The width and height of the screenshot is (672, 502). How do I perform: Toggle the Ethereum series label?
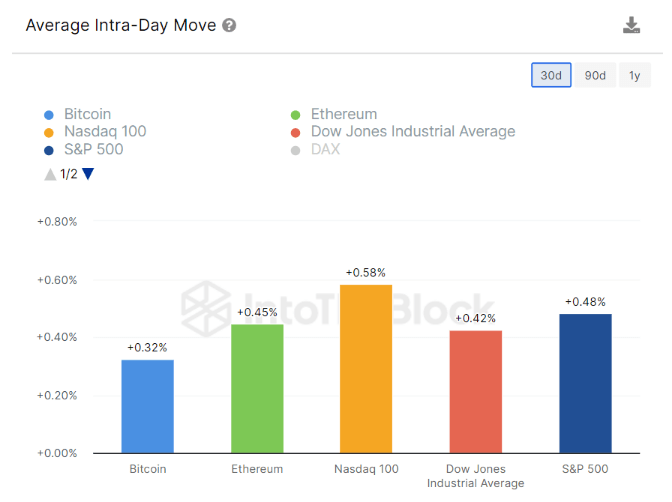(x=344, y=115)
